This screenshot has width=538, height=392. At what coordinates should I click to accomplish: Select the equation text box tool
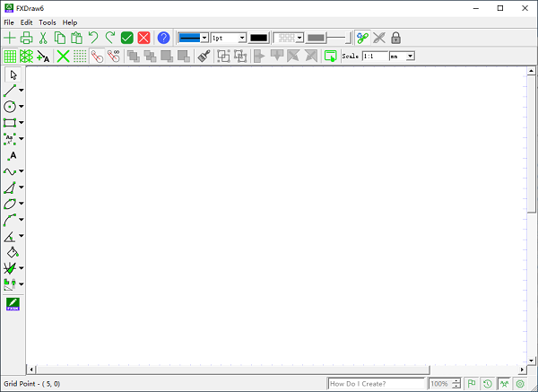point(10,139)
